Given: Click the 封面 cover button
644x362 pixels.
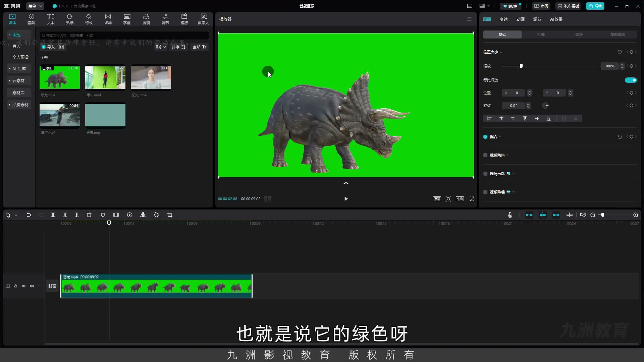Looking at the screenshot, I should coord(52,286).
